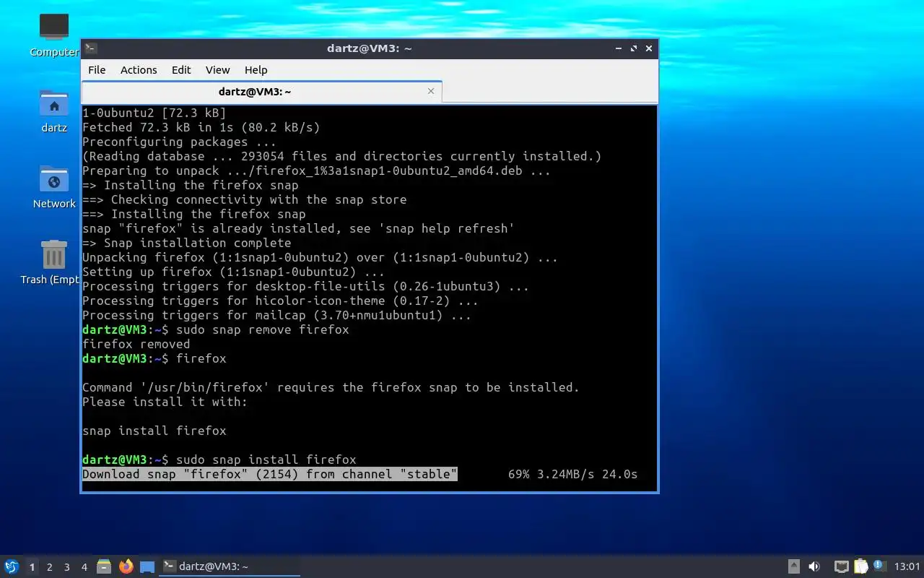Viewport: 924px width, 578px height.
Task: Open the Lubuntu start menu icon
Action: (11, 566)
